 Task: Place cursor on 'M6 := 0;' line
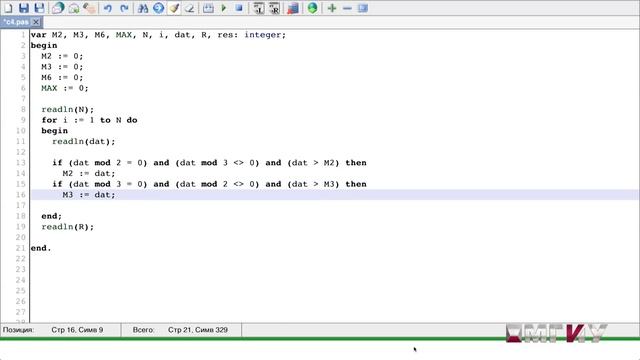pyautogui.click(x=62, y=77)
